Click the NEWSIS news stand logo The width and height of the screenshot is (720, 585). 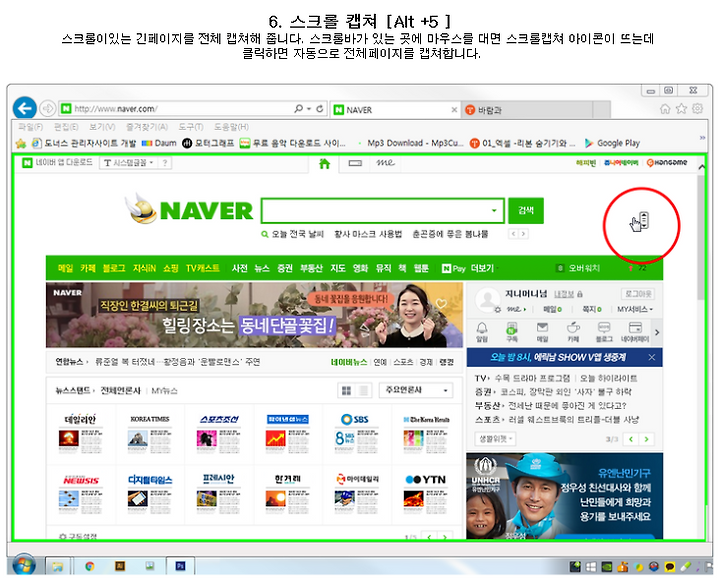81,480
